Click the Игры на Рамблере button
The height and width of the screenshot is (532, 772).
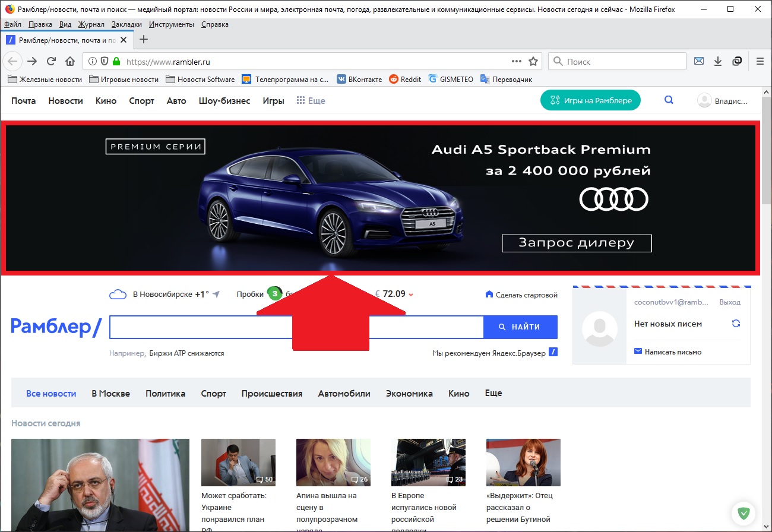click(590, 100)
